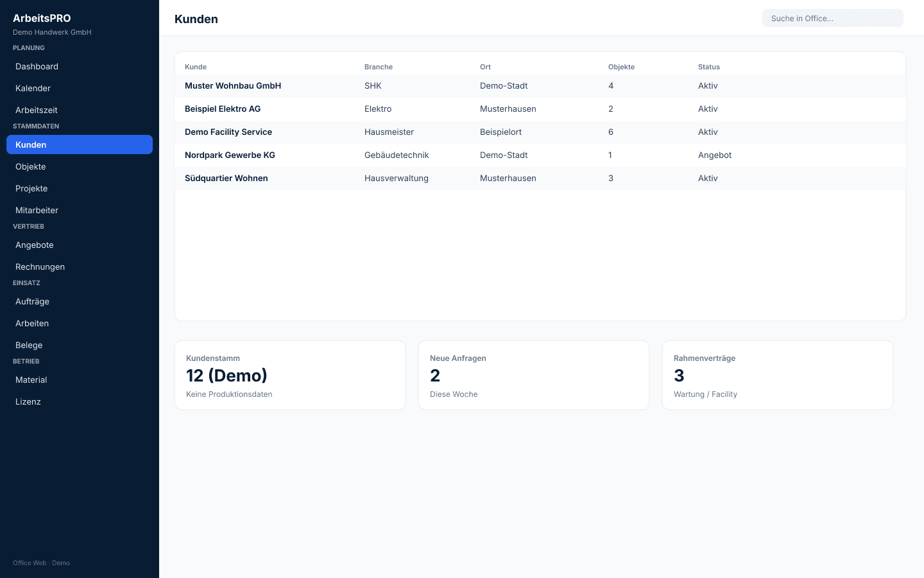Open the Mitarbeiter section

tap(80, 210)
